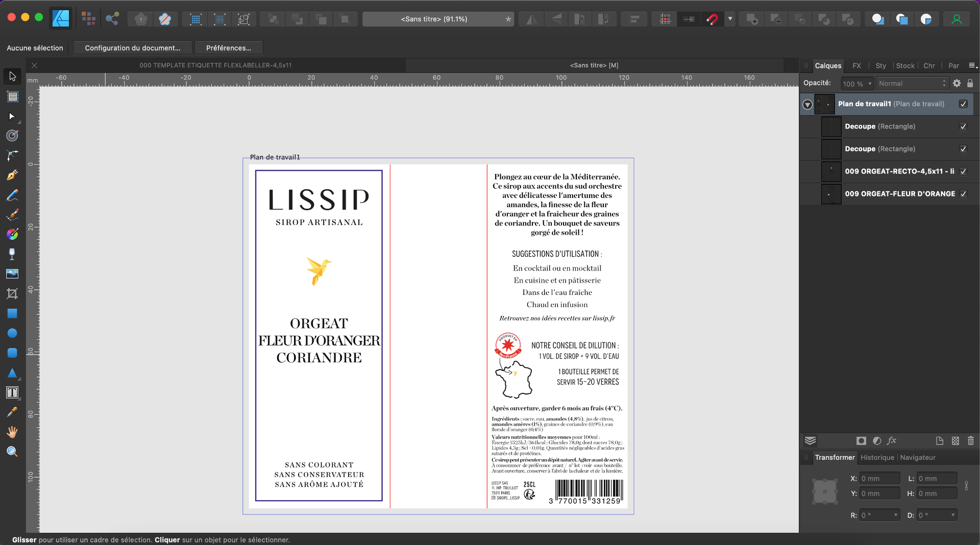Select the Place Image tool
This screenshot has width=980, height=545.
pyautogui.click(x=12, y=254)
